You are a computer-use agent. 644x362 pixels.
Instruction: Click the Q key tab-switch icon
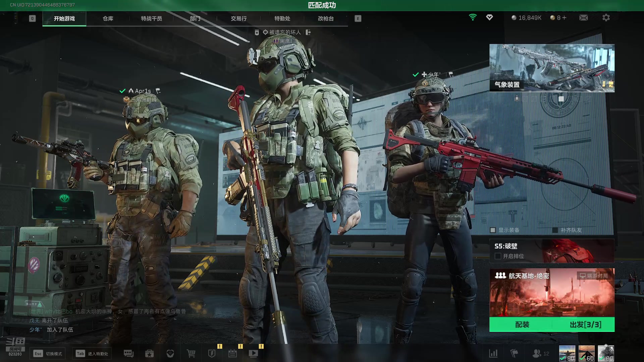tap(32, 18)
